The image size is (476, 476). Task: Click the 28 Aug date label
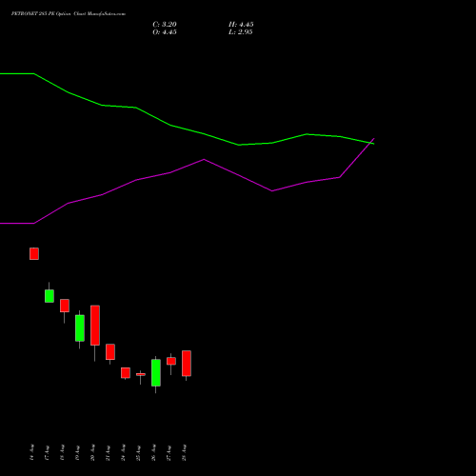pyautogui.click(x=184, y=452)
